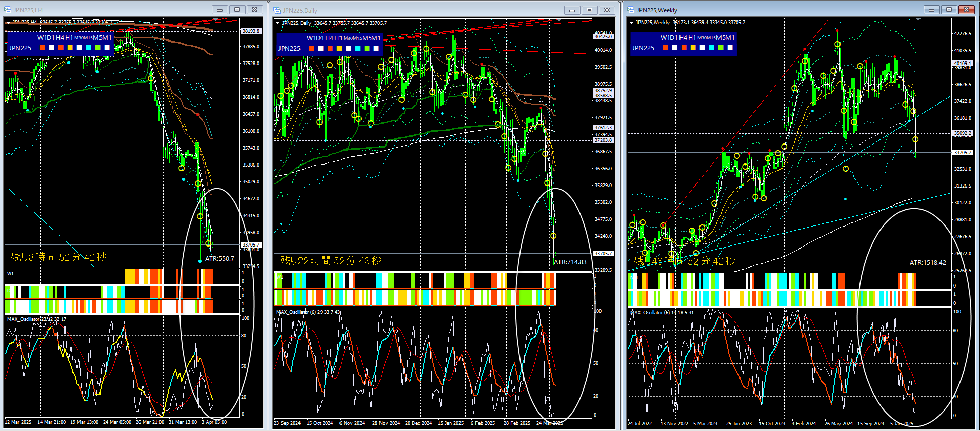Click the 24 Jul 2022 date in Weekly chart
This screenshot has height=431, width=980.
(640, 424)
